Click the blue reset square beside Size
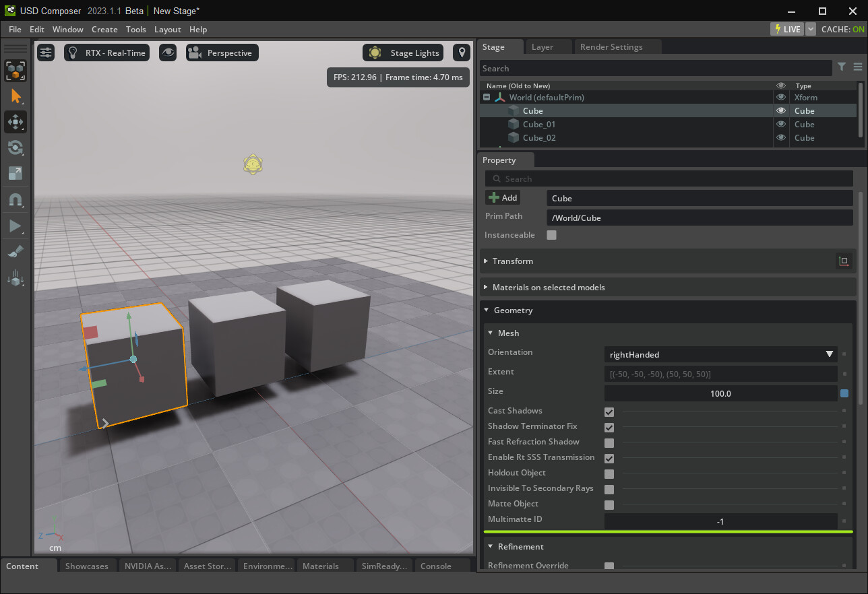This screenshot has width=868, height=594. coord(844,393)
